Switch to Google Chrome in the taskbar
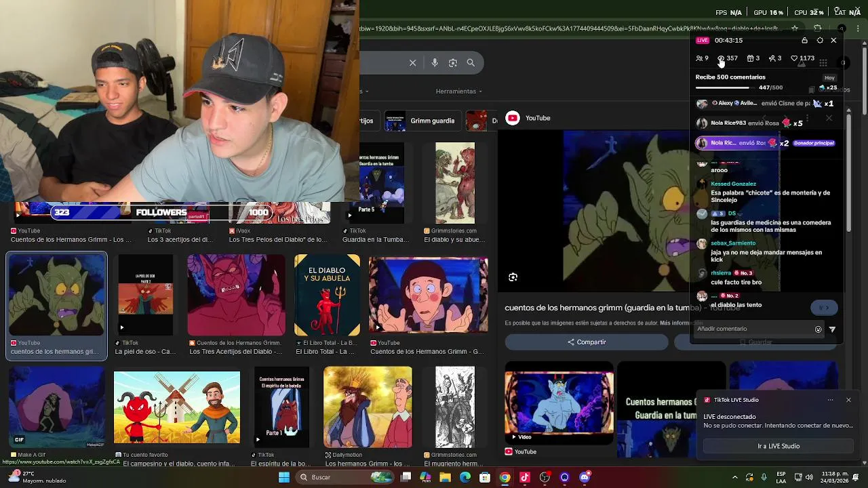 coord(505,477)
